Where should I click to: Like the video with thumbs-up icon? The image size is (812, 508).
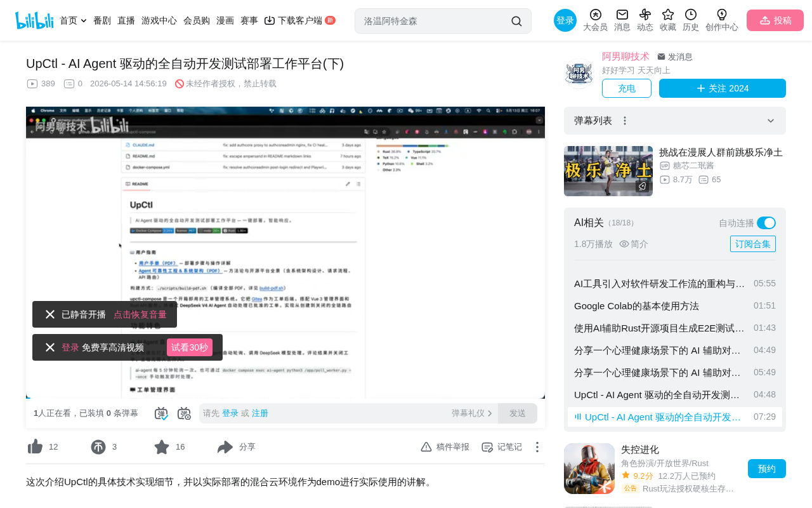[x=36, y=447]
